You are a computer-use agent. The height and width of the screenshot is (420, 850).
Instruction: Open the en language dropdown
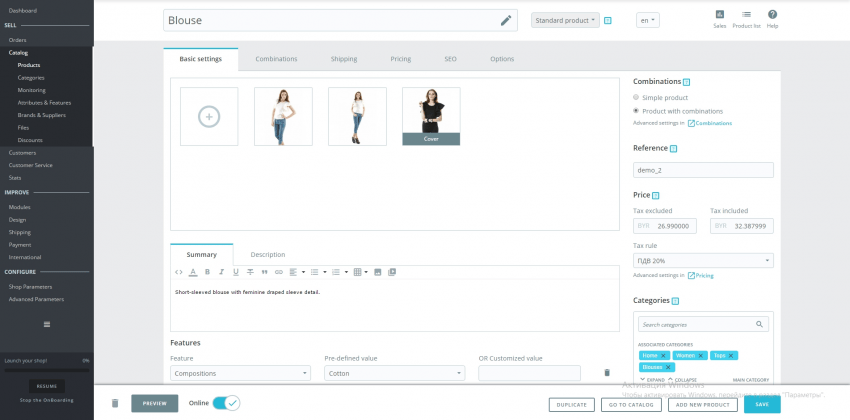(x=648, y=21)
